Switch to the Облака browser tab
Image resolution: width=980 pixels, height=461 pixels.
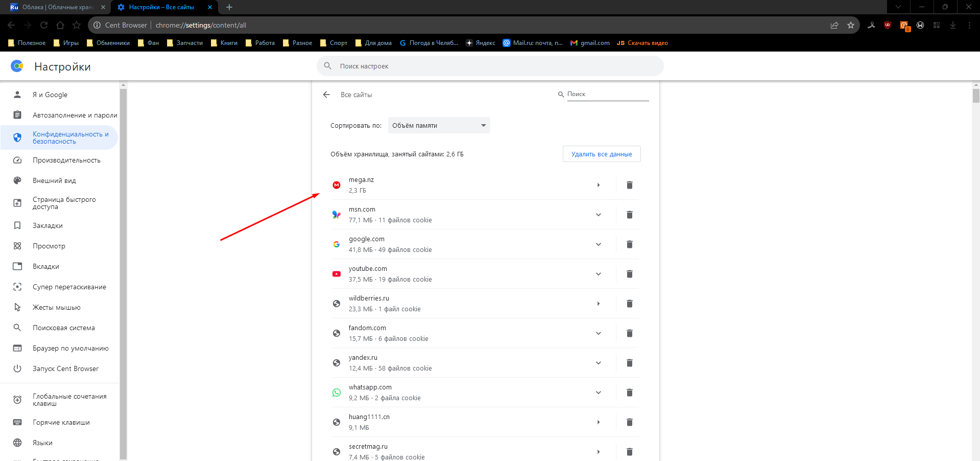click(x=57, y=7)
